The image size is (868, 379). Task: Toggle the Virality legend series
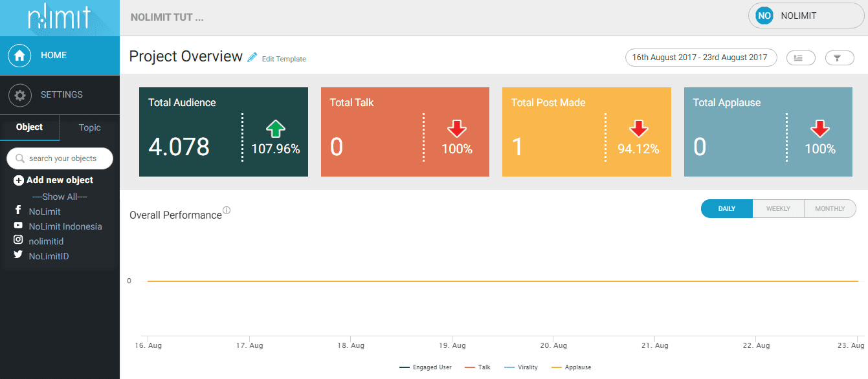pyautogui.click(x=521, y=367)
